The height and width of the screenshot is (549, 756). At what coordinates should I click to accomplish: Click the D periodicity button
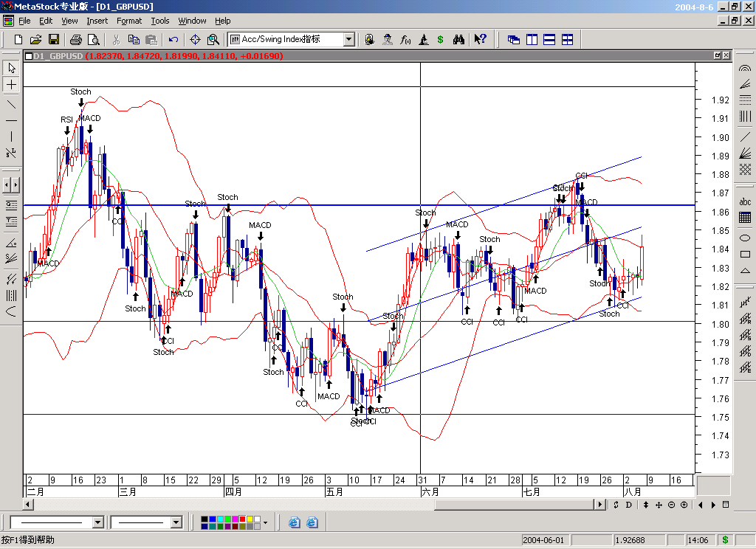coord(628,505)
